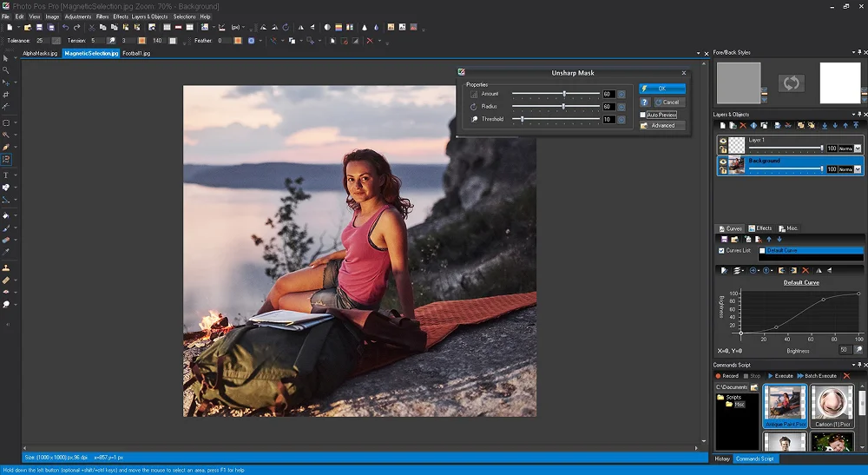Click the Text tool in left toolbox

pyautogui.click(x=6, y=175)
